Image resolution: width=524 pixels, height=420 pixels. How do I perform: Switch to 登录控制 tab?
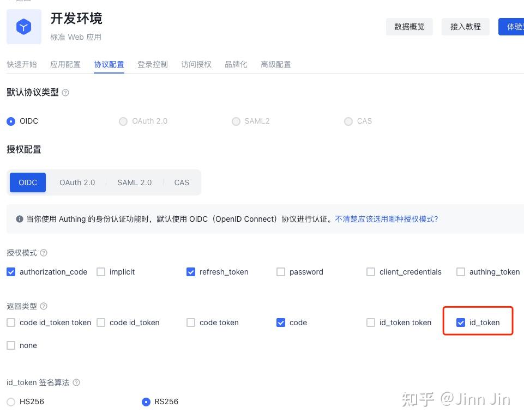(153, 64)
